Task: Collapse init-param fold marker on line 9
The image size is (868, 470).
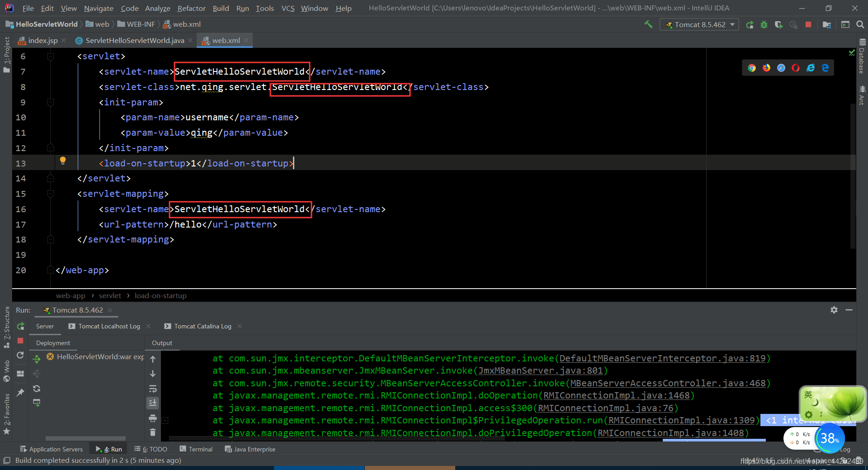Action: 51,102
